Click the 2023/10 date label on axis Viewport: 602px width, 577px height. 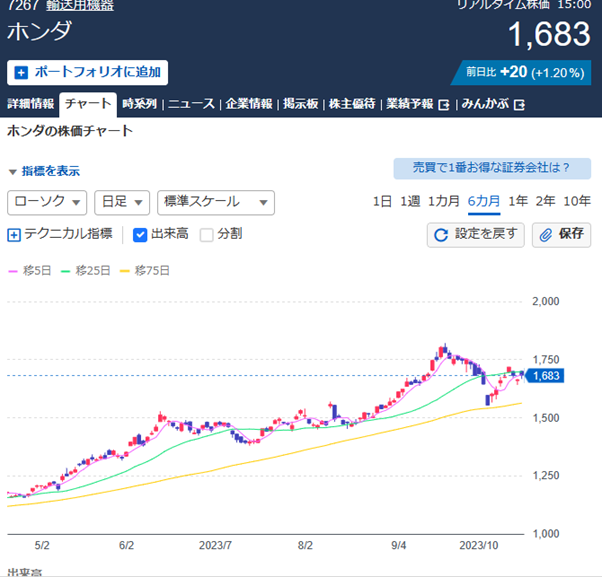pyautogui.click(x=478, y=545)
